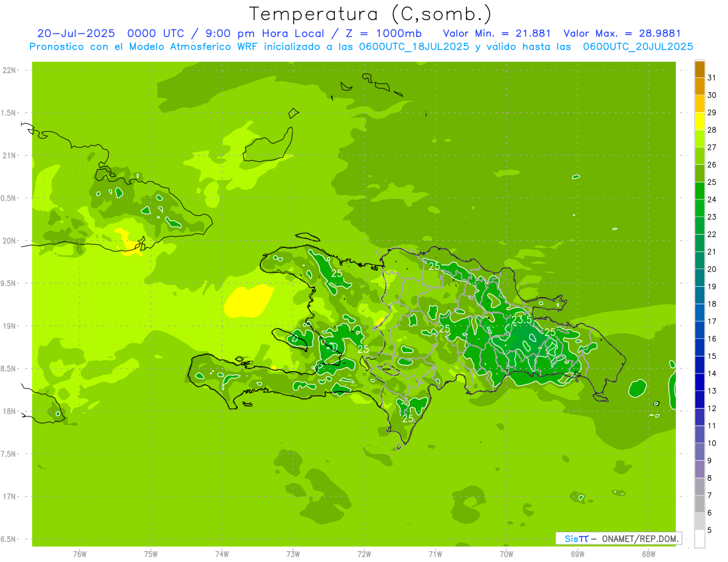Click the '73W' longitude axis label

[x=293, y=554]
